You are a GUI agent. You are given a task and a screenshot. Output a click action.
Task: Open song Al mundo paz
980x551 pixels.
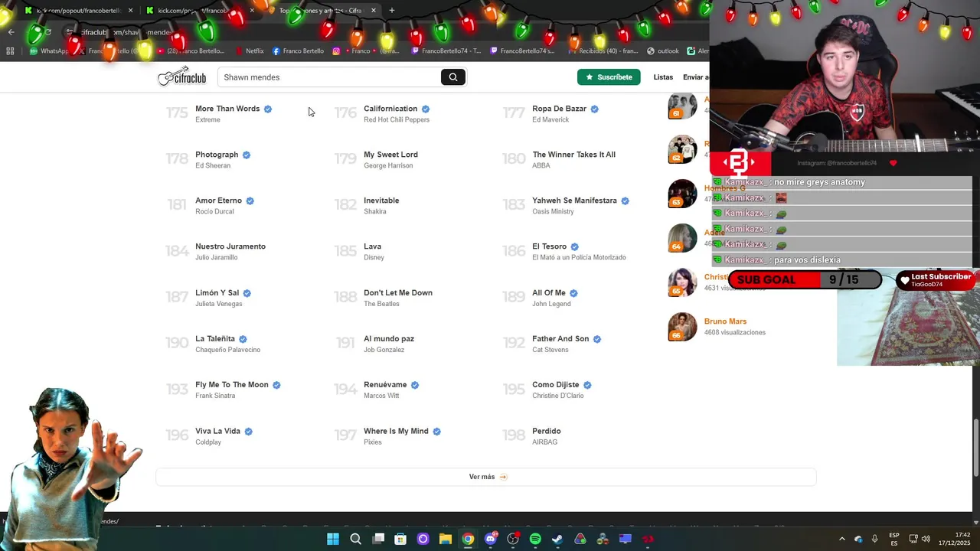click(x=389, y=339)
